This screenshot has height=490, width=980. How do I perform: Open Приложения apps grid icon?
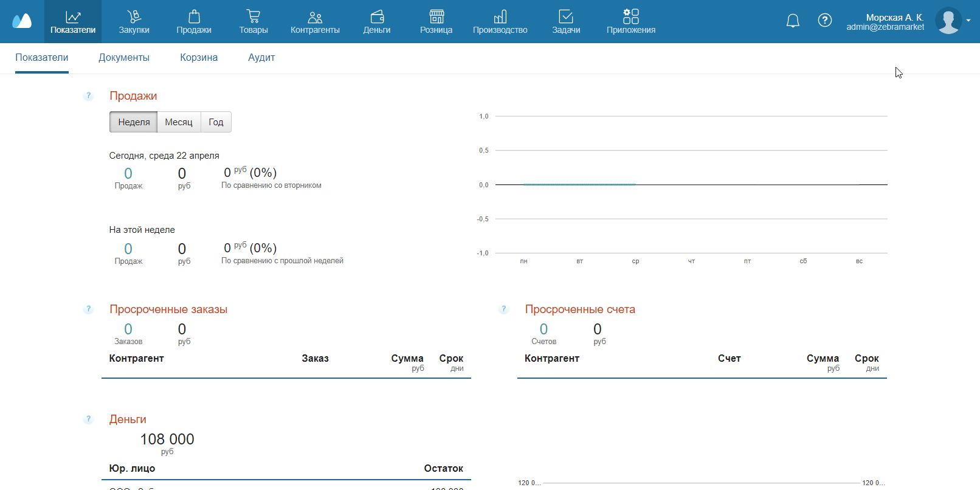coord(631,16)
